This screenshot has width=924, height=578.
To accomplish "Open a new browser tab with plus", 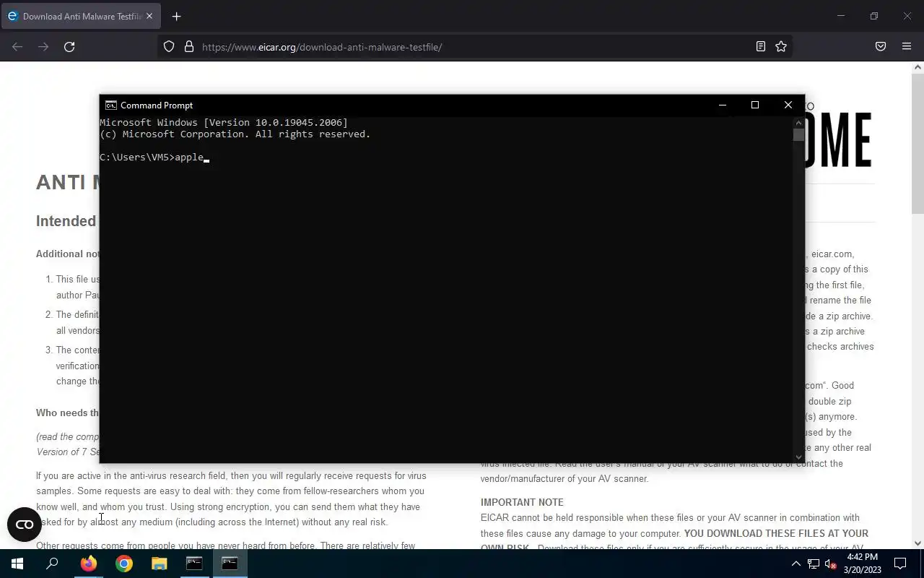I will [176, 16].
